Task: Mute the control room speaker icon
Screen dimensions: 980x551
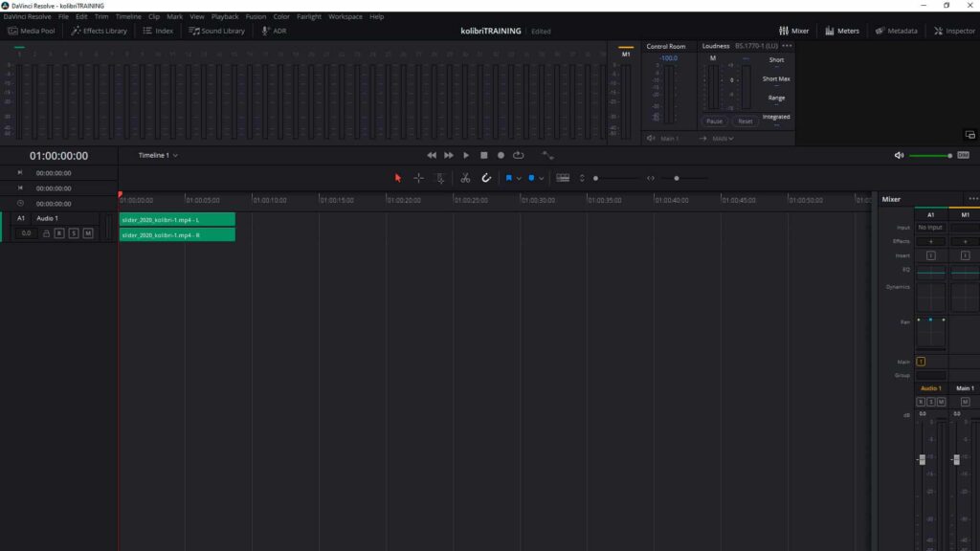Action: pyautogui.click(x=899, y=155)
